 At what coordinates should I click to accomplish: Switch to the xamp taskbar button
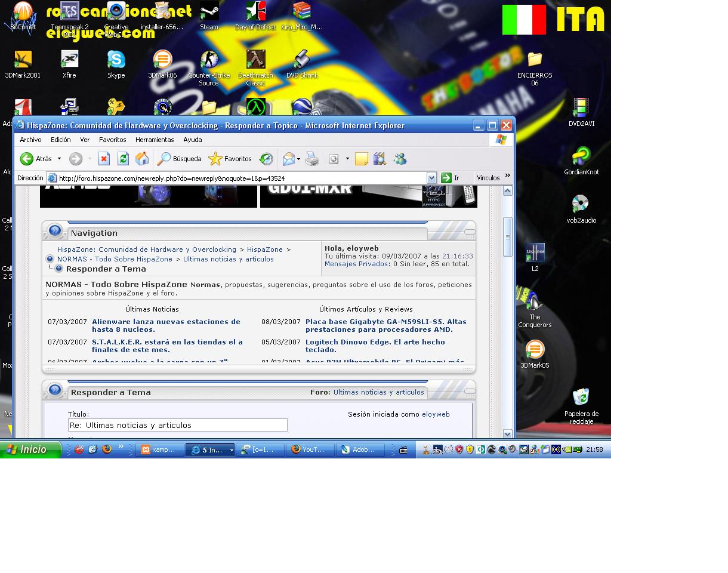159,450
